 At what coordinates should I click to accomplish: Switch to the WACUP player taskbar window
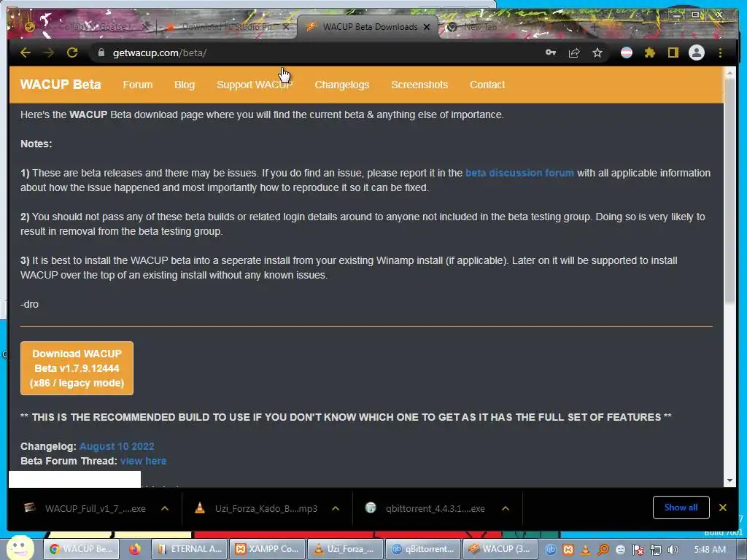(x=500, y=549)
